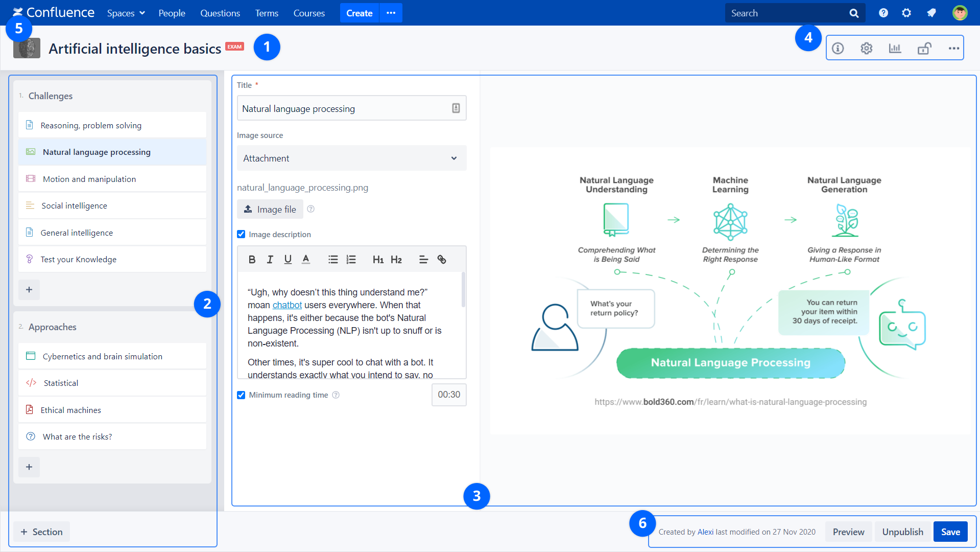Click the help question mark in top bar
This screenshot has width=980, height=552.
(x=883, y=13)
